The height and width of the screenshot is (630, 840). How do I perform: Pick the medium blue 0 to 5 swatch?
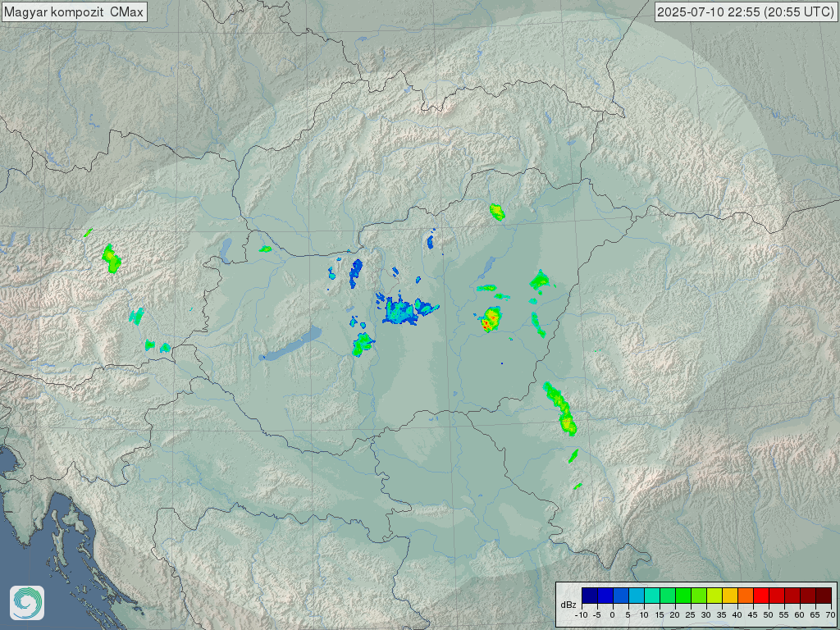coord(621,596)
